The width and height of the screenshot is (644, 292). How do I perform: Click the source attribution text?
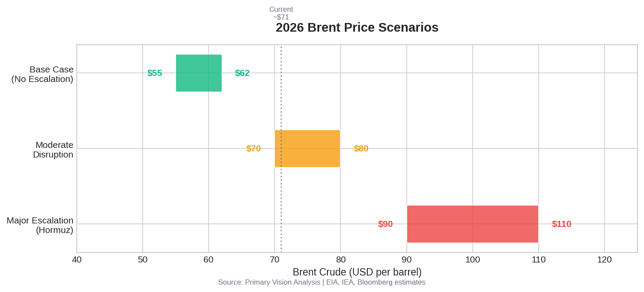(x=322, y=282)
